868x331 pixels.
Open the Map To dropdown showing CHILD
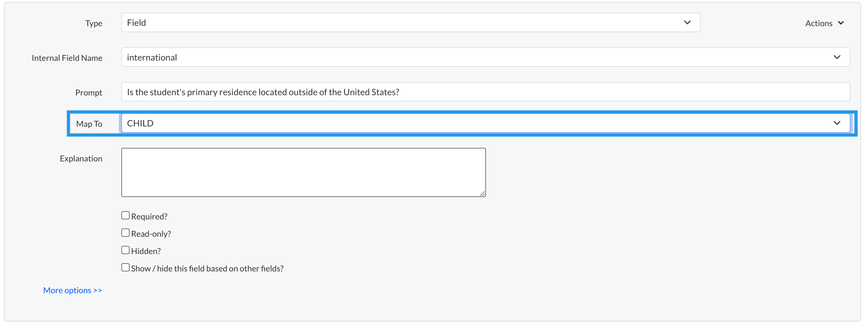[x=472, y=123]
